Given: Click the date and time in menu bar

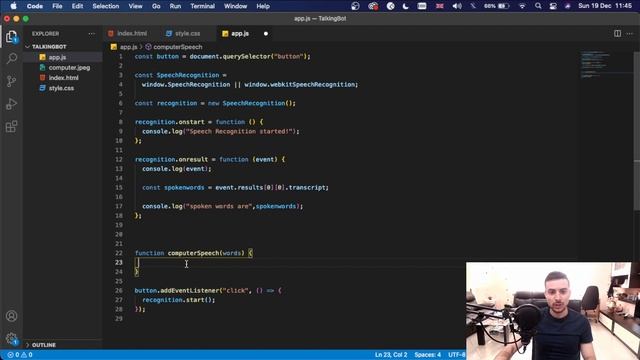Looking at the screenshot, I should [x=605, y=6].
